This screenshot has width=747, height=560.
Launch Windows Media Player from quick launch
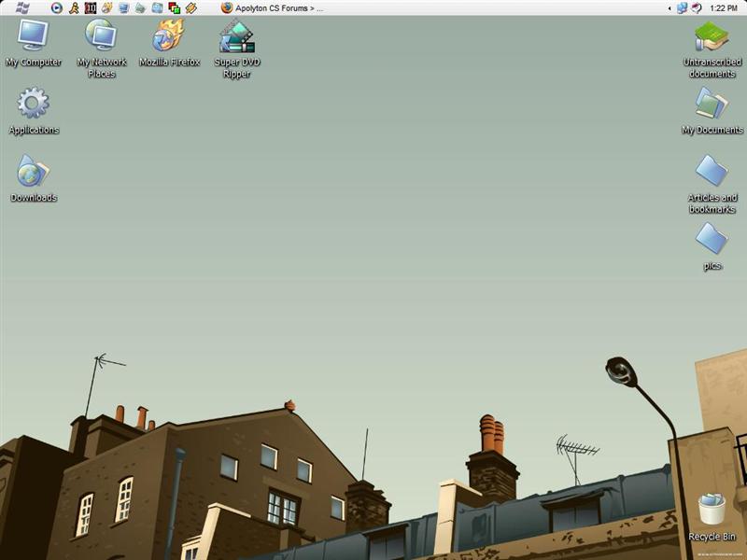point(57,7)
